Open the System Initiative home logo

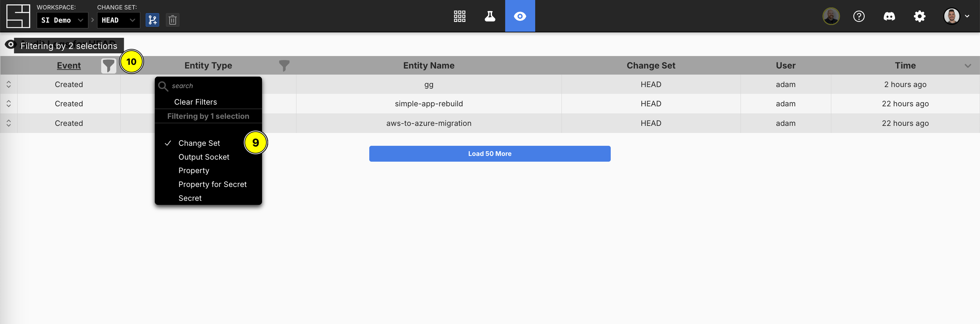(x=18, y=16)
